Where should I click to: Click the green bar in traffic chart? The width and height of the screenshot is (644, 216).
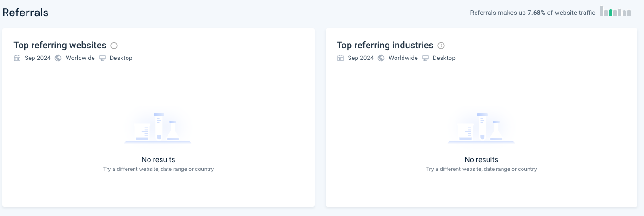(x=611, y=13)
